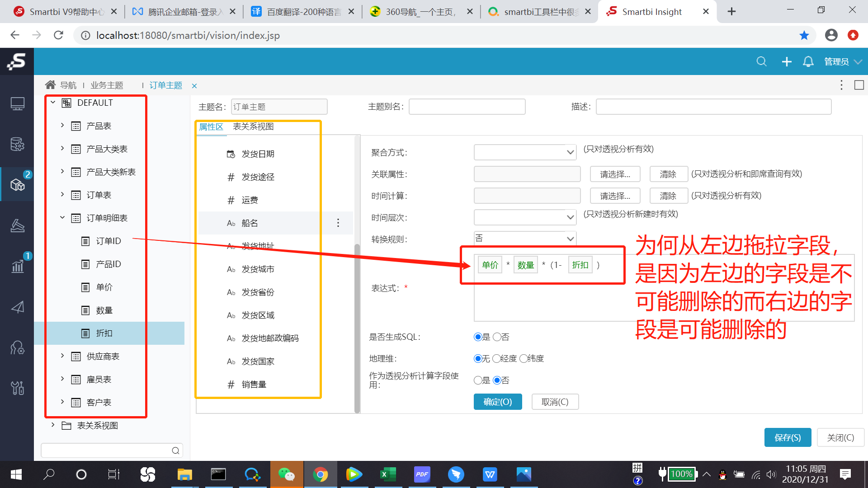This screenshot has width=868, height=488.
Task: Open the bar chart analysis sidebar icon
Action: [x=17, y=266]
